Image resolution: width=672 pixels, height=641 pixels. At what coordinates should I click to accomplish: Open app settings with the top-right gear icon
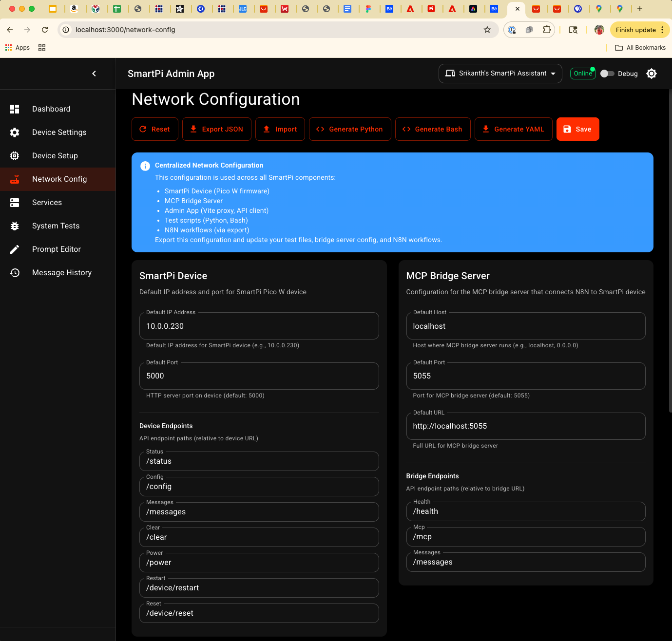click(x=652, y=74)
